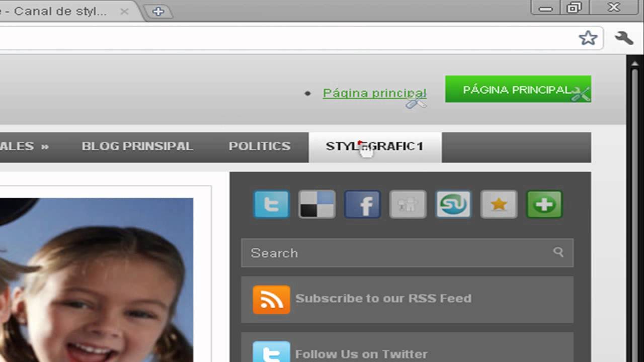
Task: Click the smiling girl photo thumbnail
Action: click(97, 280)
